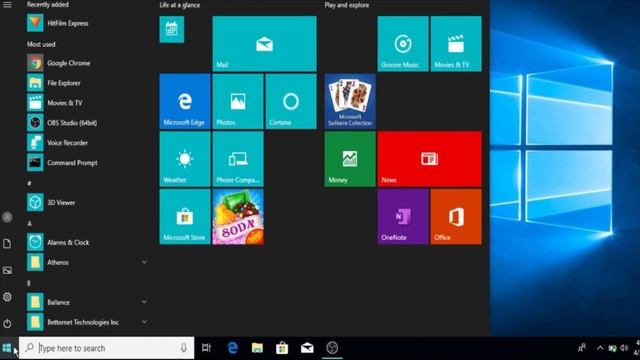Open Pictures from Start sidebar

(7, 270)
